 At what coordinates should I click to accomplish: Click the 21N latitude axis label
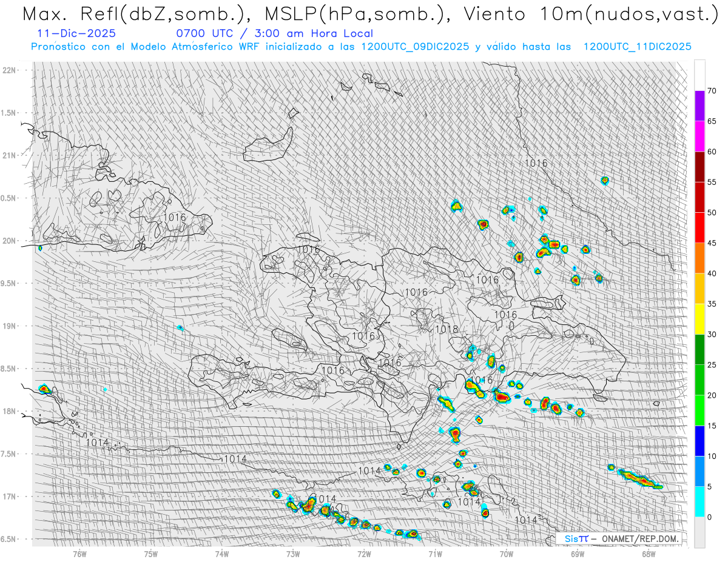tap(9, 155)
